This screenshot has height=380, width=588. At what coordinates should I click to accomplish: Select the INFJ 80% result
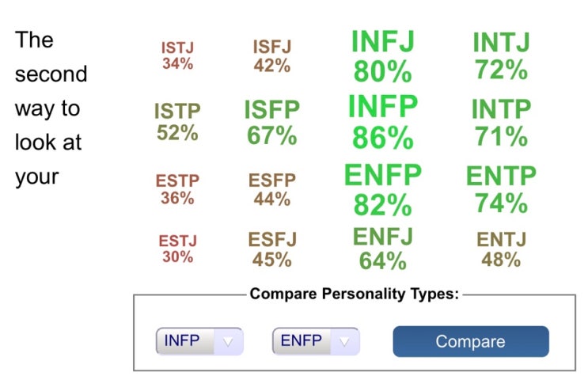tap(382, 56)
